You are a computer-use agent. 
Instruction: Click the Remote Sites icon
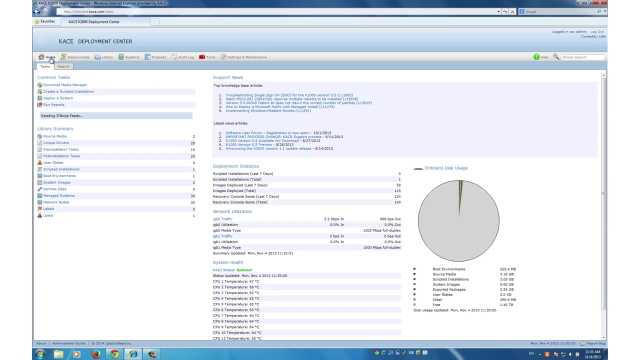click(40, 189)
